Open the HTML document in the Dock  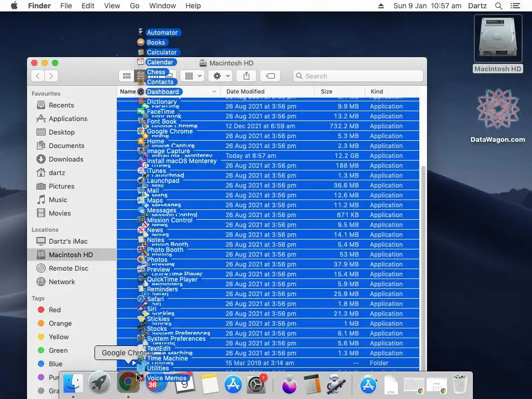(391, 385)
